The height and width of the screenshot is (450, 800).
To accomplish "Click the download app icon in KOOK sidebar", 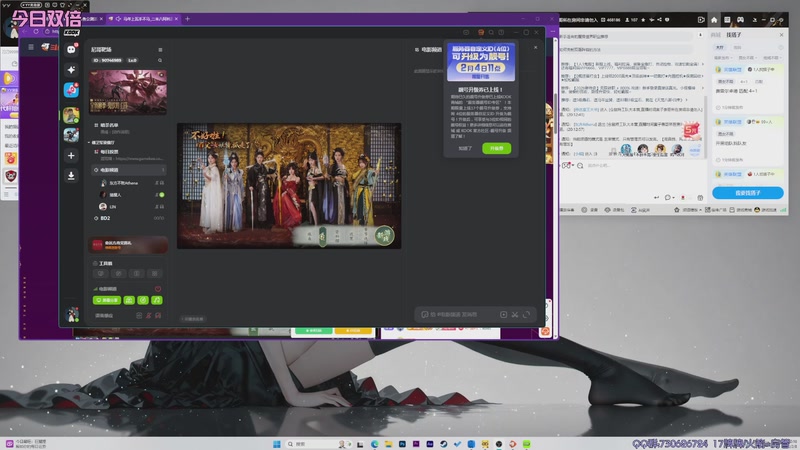I will (71, 176).
